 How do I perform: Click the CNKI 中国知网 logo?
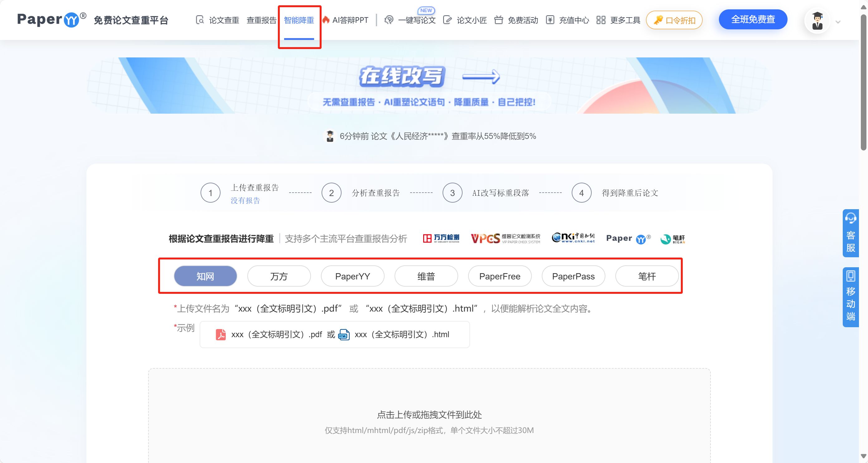point(573,238)
